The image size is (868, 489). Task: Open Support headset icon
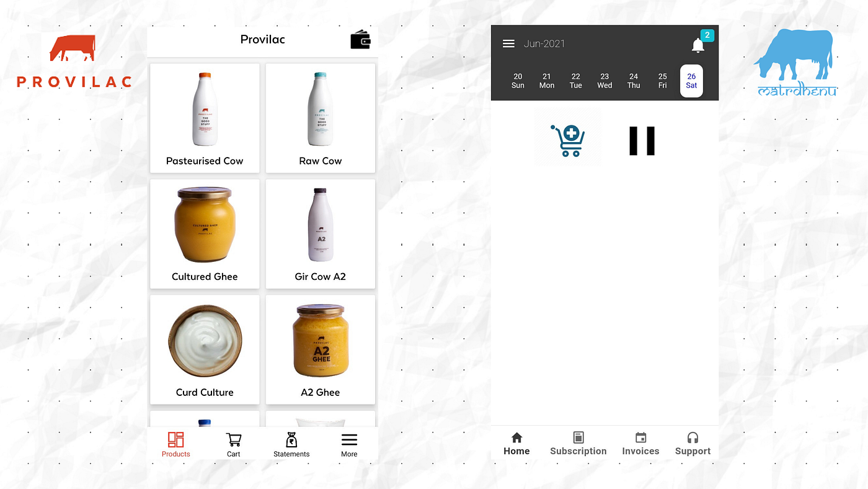(x=693, y=443)
